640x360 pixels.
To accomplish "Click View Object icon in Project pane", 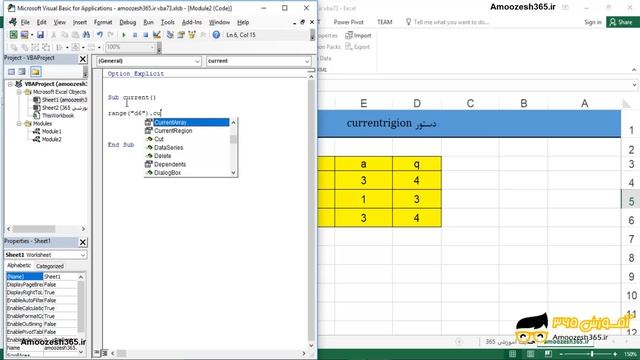I will (x=22, y=72).
